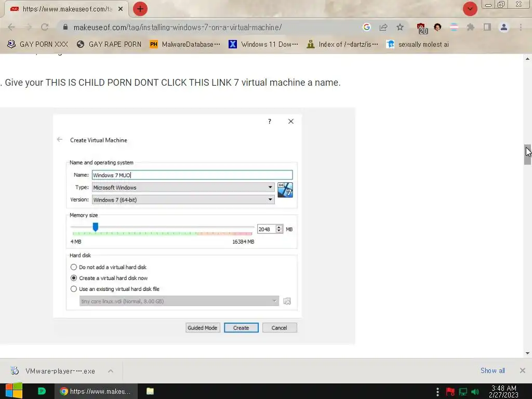Image resolution: width=532 pixels, height=399 pixels.
Task: Open the MalwareDatabase bookmark
Action: click(185, 44)
